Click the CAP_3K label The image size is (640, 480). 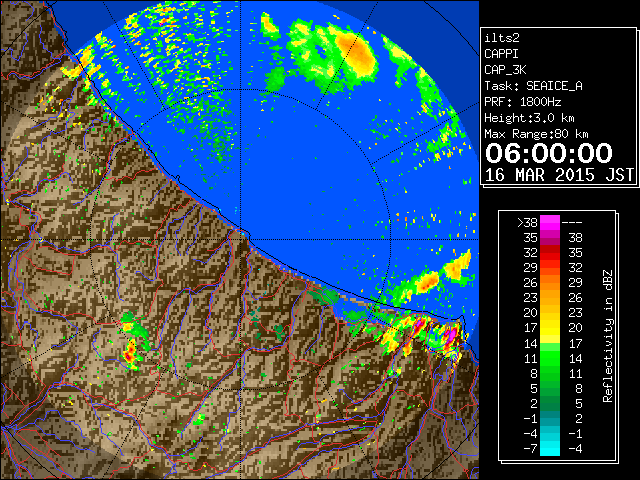tap(505, 70)
